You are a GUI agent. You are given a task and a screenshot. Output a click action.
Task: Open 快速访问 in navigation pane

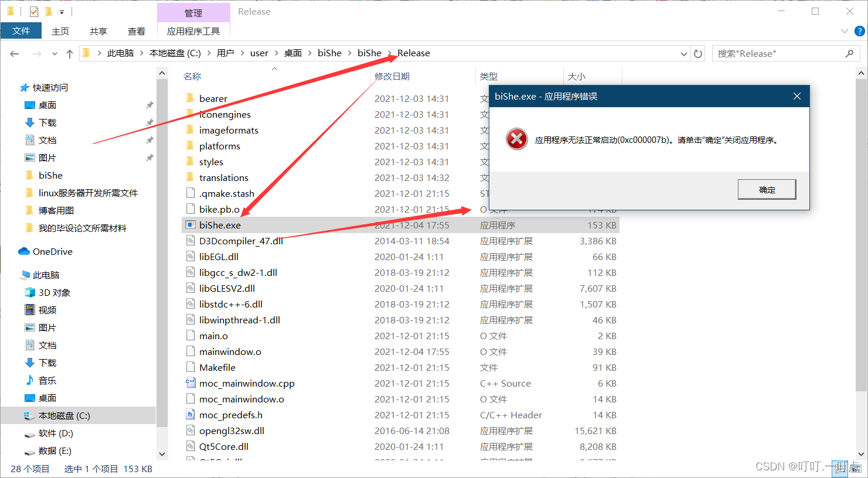point(44,87)
